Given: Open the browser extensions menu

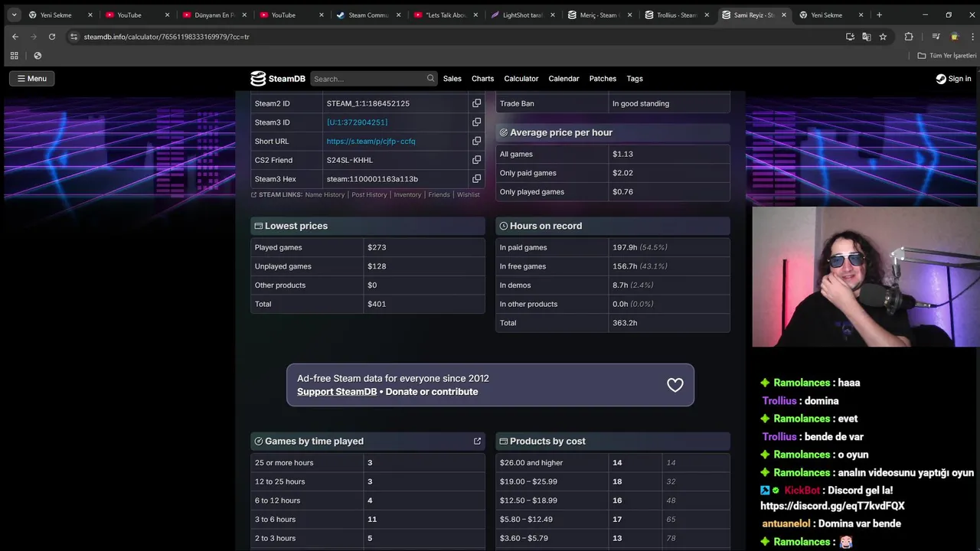Looking at the screenshot, I should [x=909, y=36].
